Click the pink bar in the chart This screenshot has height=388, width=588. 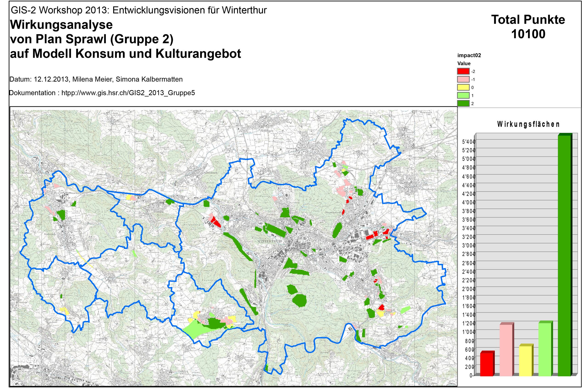506,350
